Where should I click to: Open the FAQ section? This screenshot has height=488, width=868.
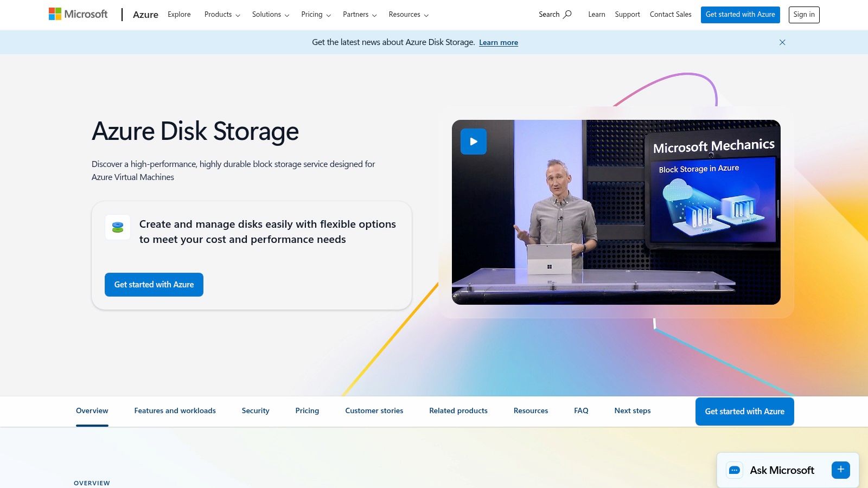(x=580, y=410)
